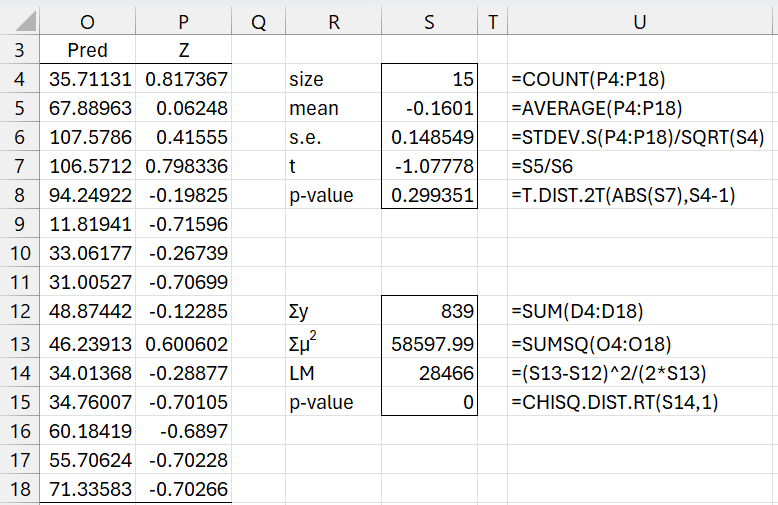
Task: Click Pred value 107.5786
Action: (x=87, y=137)
